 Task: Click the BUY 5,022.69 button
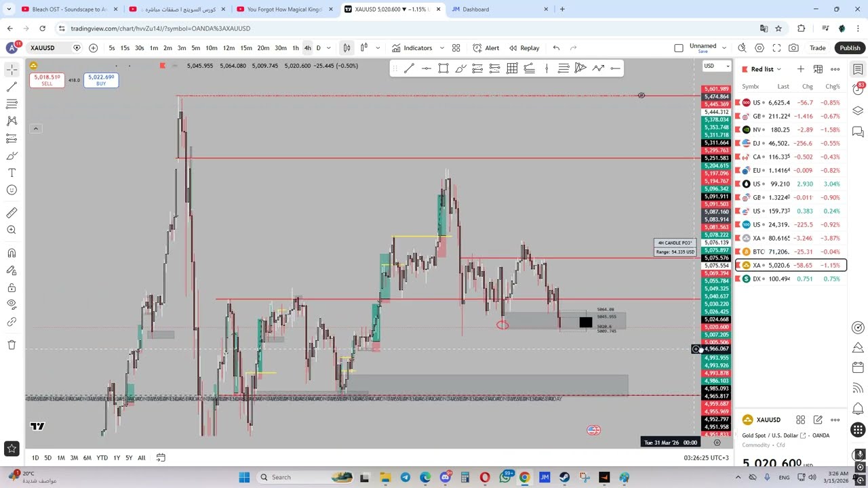pyautogui.click(x=101, y=80)
